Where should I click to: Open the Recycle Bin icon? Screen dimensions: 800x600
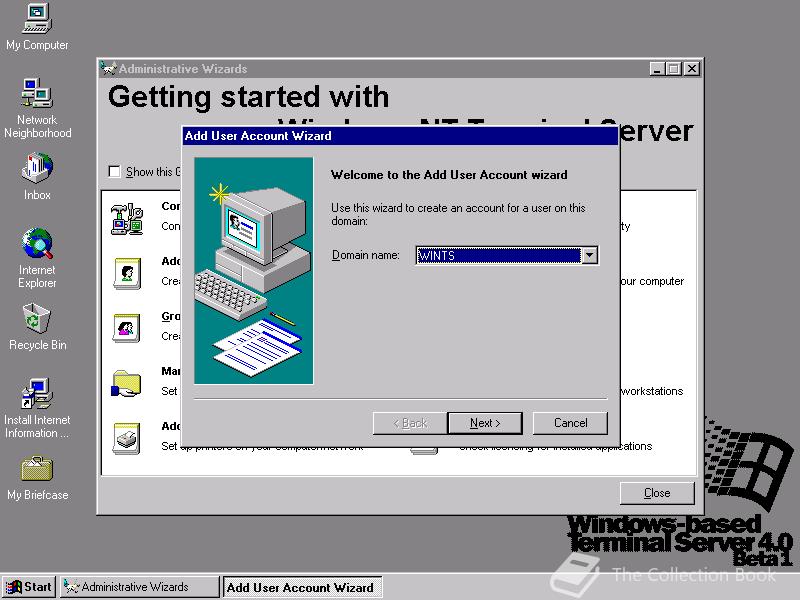pyautogui.click(x=36, y=320)
